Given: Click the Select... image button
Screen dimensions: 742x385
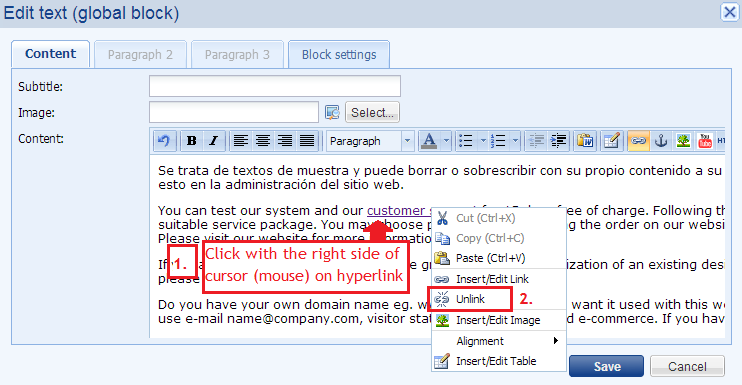Looking at the screenshot, I should 372,113.
